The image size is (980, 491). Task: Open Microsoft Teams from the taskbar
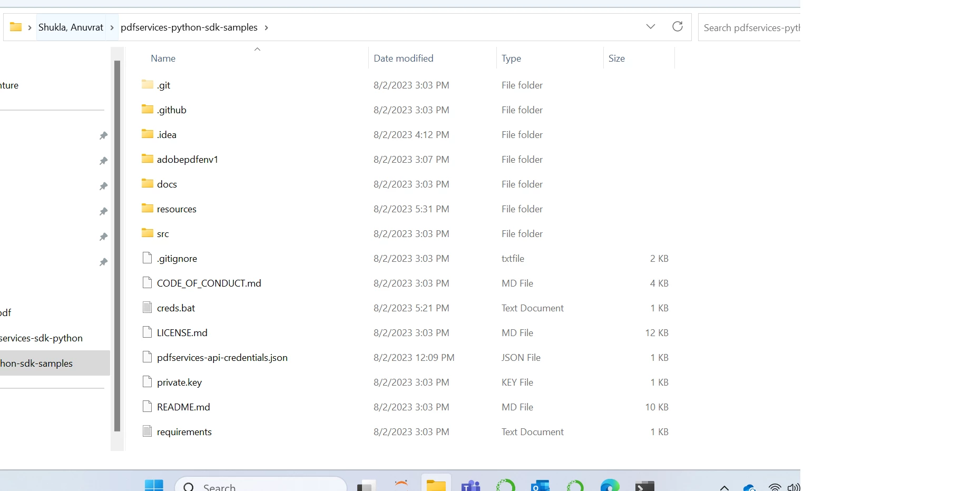[x=471, y=486]
